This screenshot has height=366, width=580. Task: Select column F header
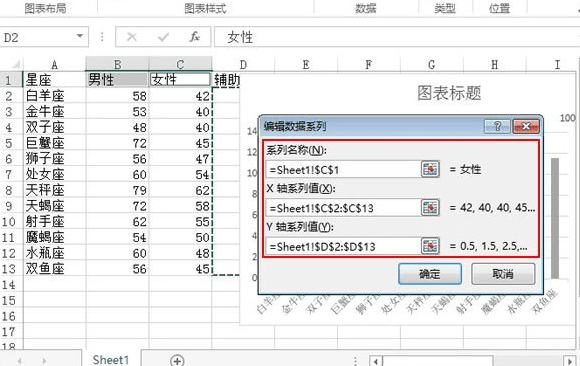[x=369, y=64]
